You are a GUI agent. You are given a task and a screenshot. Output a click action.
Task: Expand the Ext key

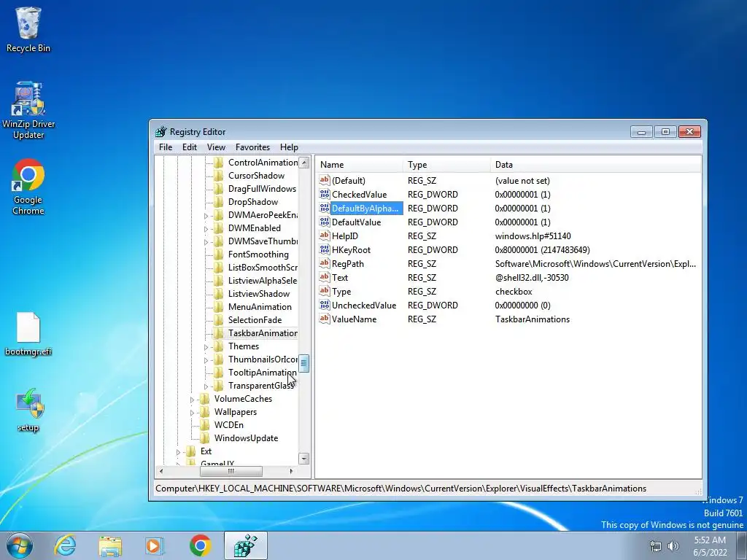click(179, 452)
